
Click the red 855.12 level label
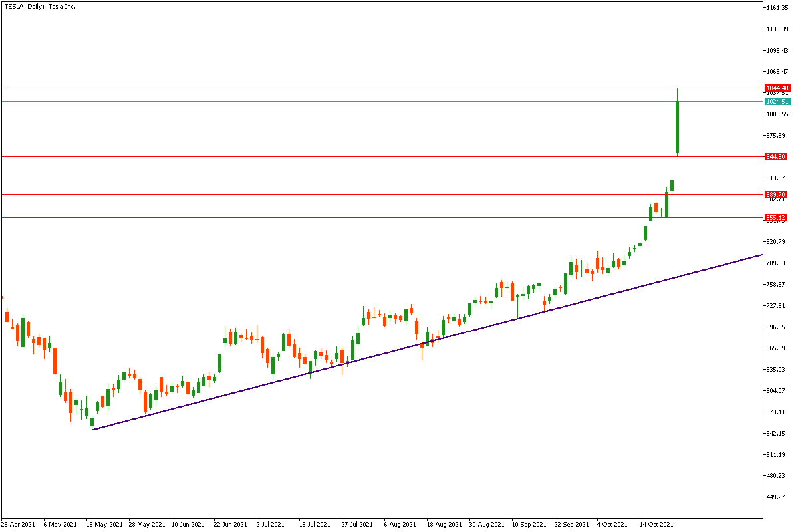(776, 218)
